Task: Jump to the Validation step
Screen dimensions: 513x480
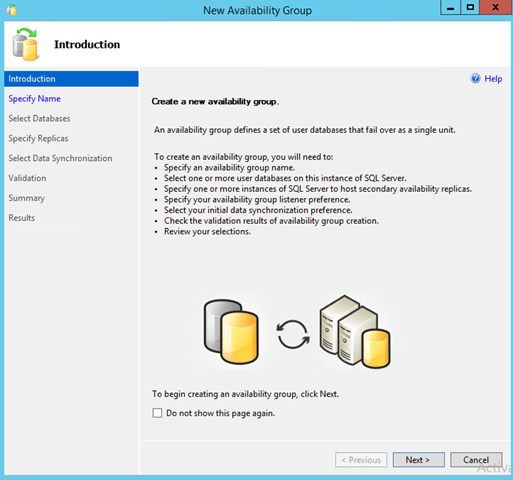Action: [27, 178]
